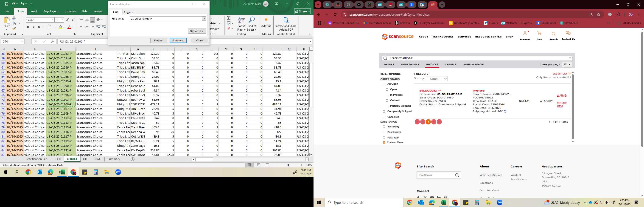Adjust the Excel zoom slider
The width and height of the screenshot is (644, 207).
tap(288, 165)
